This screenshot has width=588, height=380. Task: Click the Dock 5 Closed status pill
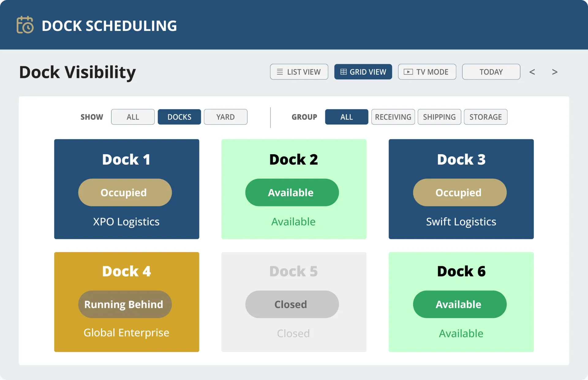point(292,304)
